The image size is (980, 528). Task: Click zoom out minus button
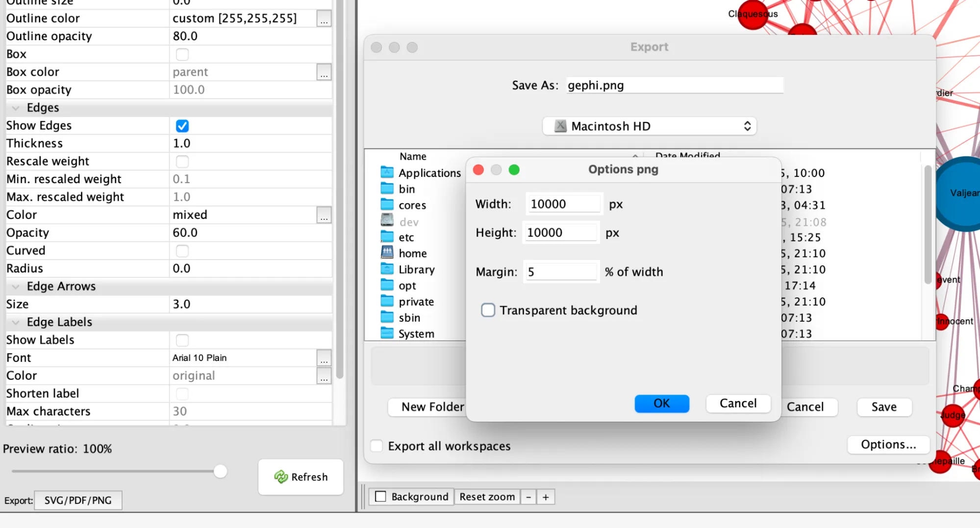point(528,497)
